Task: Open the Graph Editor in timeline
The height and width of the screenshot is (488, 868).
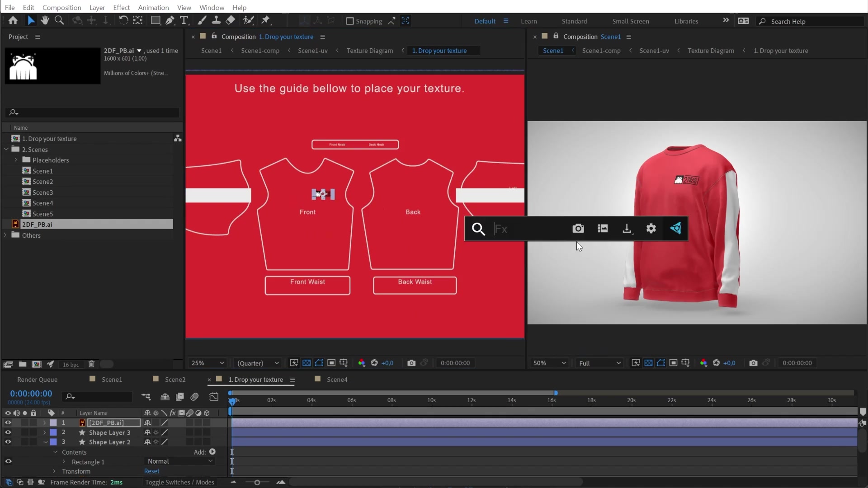Action: tap(214, 397)
